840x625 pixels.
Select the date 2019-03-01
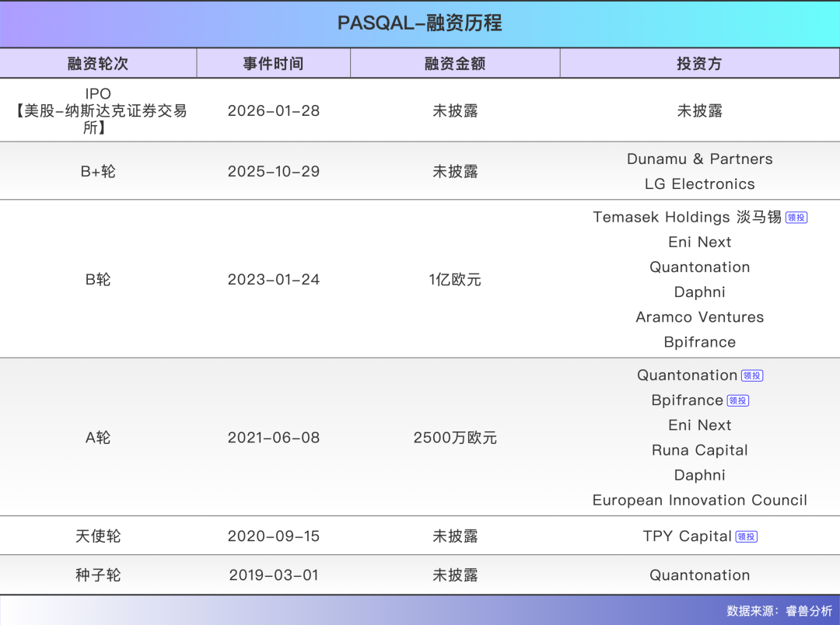[x=273, y=575]
